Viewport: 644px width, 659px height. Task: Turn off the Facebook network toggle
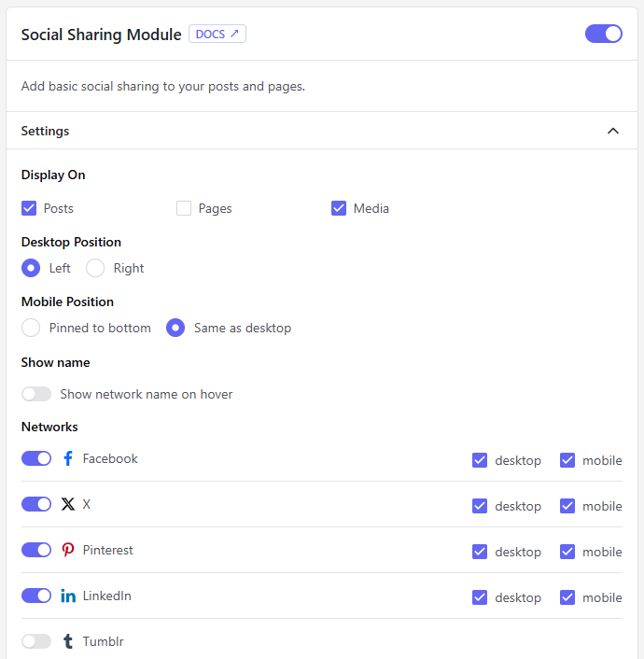click(36, 458)
